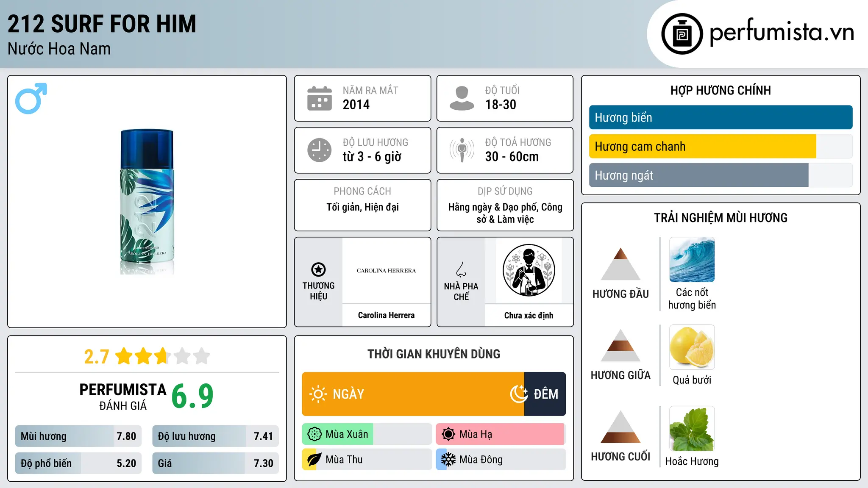Click the Mùa Đông season bar
868x488 pixels.
click(501, 460)
